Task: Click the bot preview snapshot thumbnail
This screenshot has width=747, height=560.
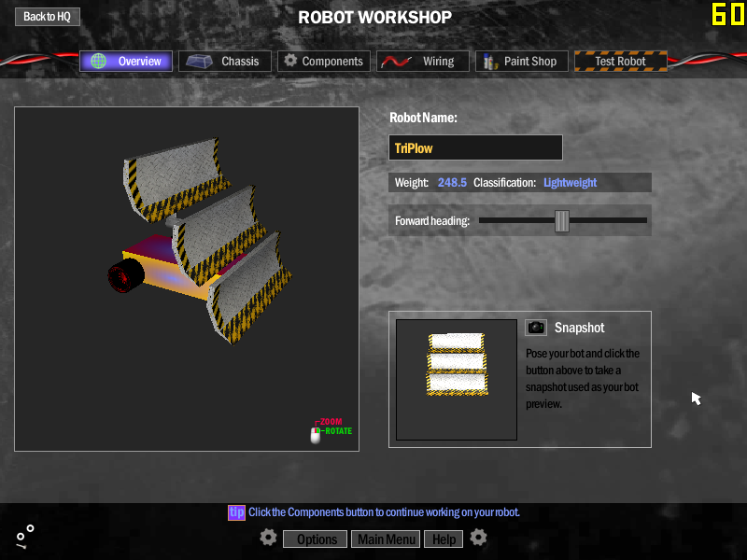Action: click(x=457, y=380)
